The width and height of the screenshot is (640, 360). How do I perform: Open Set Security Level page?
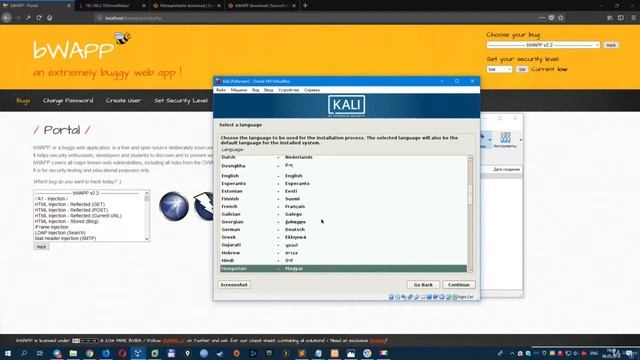(181, 101)
